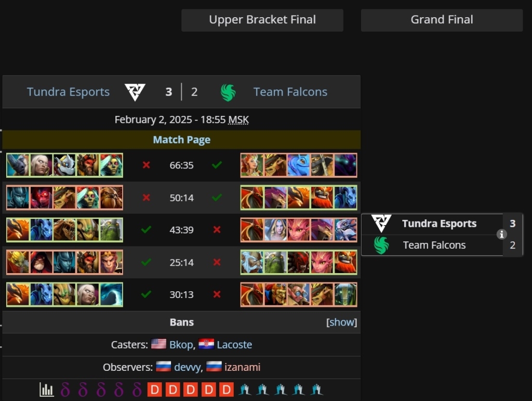The height and width of the screenshot is (401, 532).
Task: Open caster Lacoste's profile link
Action: click(x=234, y=345)
